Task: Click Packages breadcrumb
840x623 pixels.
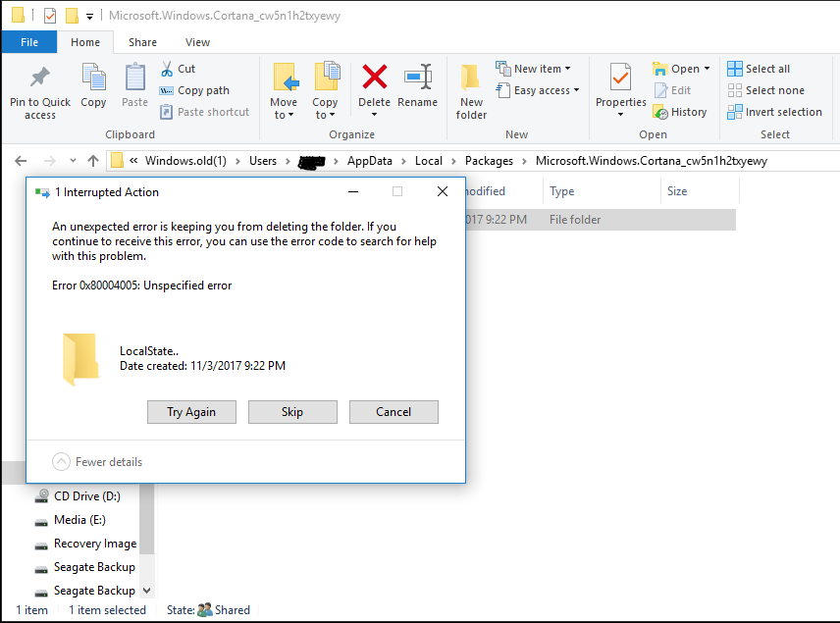Action: pos(489,161)
